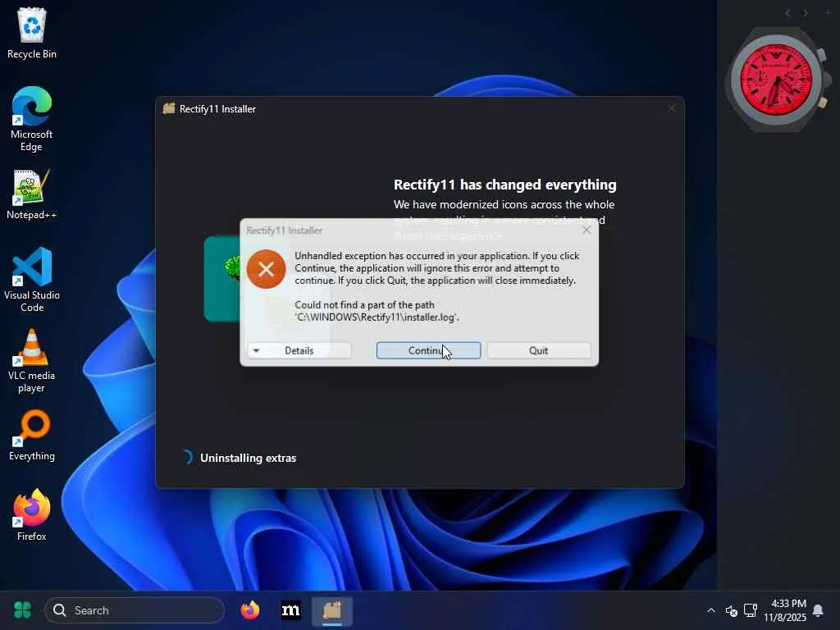The height and width of the screenshot is (630, 840).
Task: Click Continue in the error dialog
Action: 428,350
